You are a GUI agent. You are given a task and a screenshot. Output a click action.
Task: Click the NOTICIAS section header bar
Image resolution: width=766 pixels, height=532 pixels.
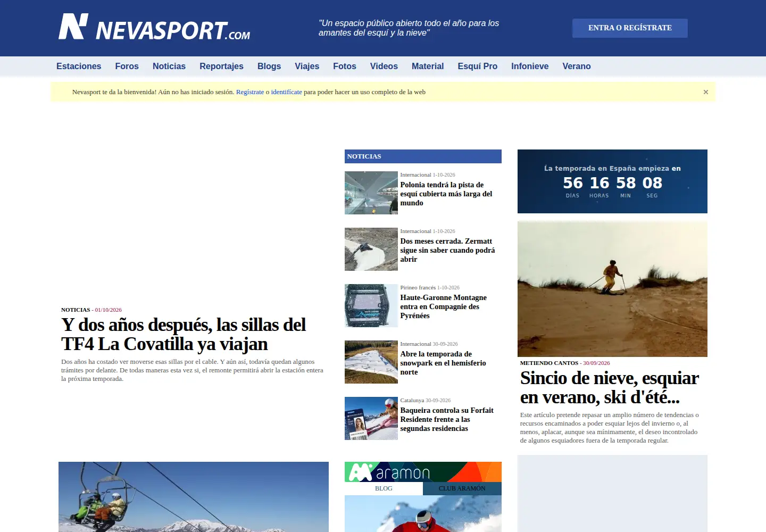click(423, 156)
